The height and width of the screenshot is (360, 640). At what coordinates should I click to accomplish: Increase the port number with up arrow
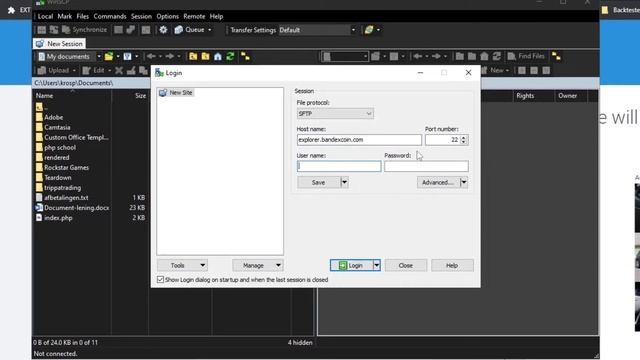click(463, 138)
